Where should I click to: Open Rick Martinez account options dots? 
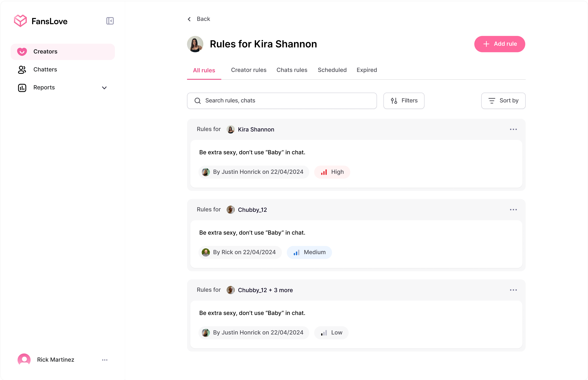click(x=105, y=360)
